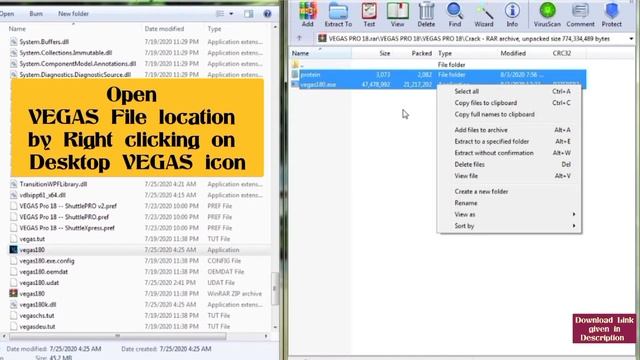Click the WinRAR Add toolbar icon
The height and width of the screenshot is (360, 640).
(307, 14)
